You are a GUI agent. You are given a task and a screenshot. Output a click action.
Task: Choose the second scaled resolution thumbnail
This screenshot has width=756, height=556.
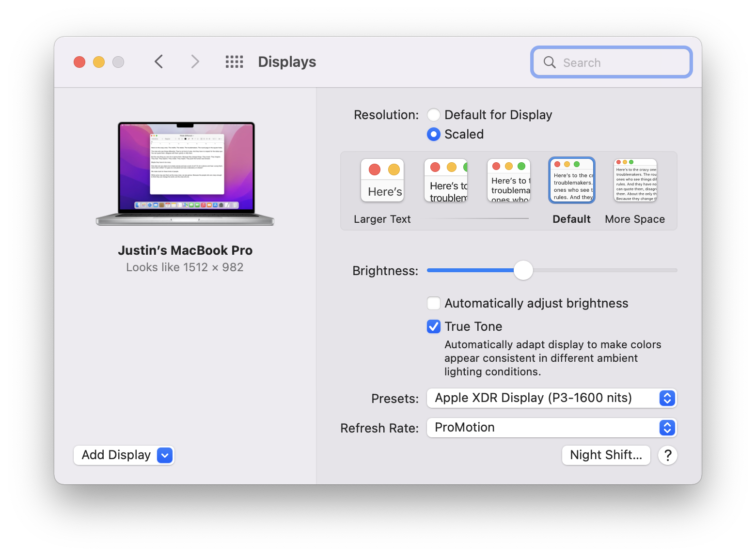[446, 180]
